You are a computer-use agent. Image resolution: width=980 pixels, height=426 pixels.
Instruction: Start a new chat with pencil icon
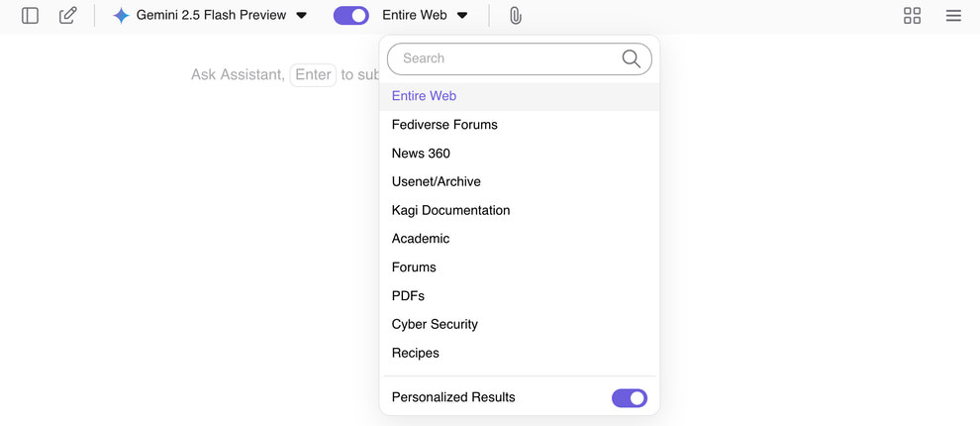(x=67, y=16)
